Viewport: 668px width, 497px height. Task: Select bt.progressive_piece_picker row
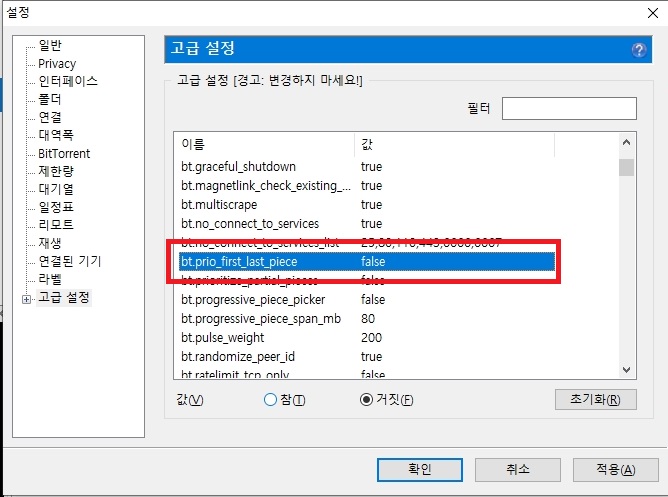pyautogui.click(x=366, y=299)
